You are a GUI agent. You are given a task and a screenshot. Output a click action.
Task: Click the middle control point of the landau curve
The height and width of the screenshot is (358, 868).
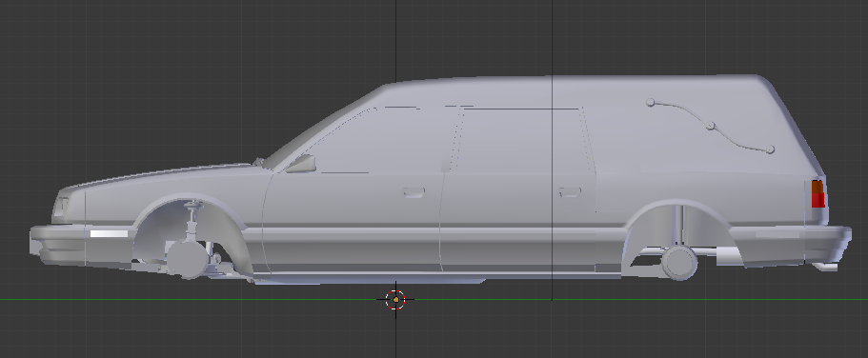click(710, 127)
